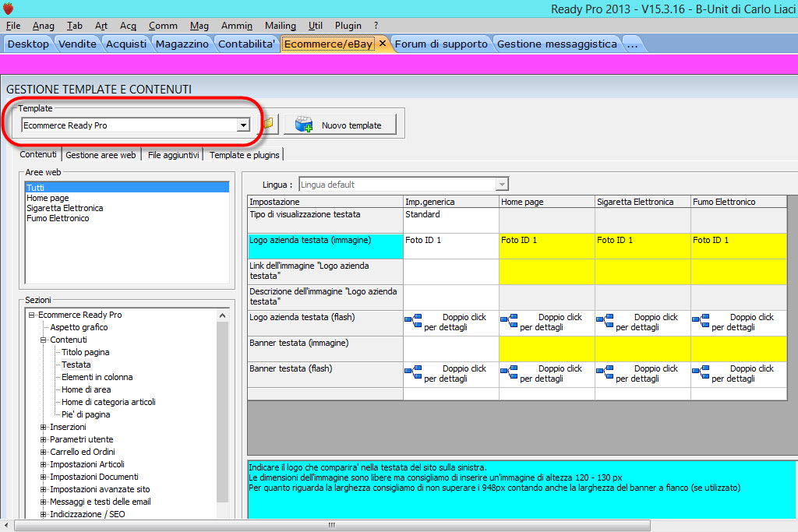Switch to the Vendite tab
Image resolution: width=798 pixels, height=532 pixels.
[77, 44]
